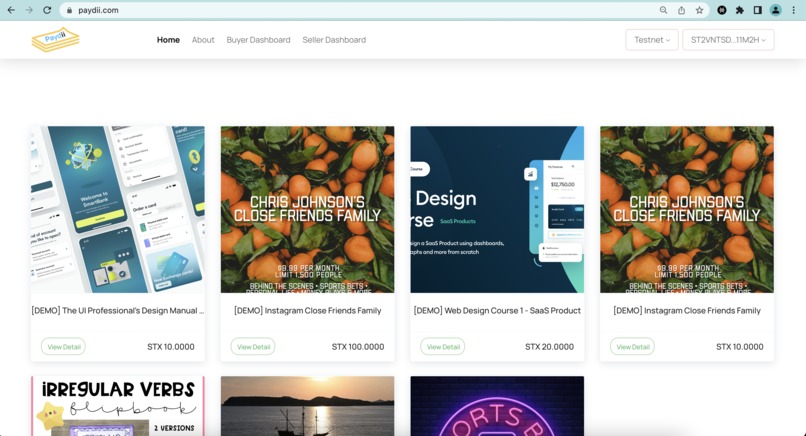Reload the page with refresh icon
This screenshot has width=806, height=436.
coord(47,10)
